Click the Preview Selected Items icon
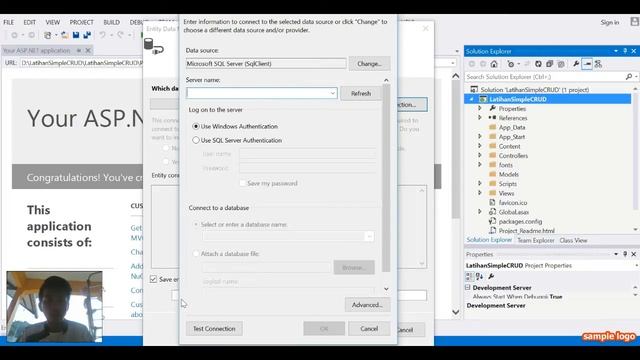The width and height of the screenshot is (640, 360). click(x=587, y=64)
